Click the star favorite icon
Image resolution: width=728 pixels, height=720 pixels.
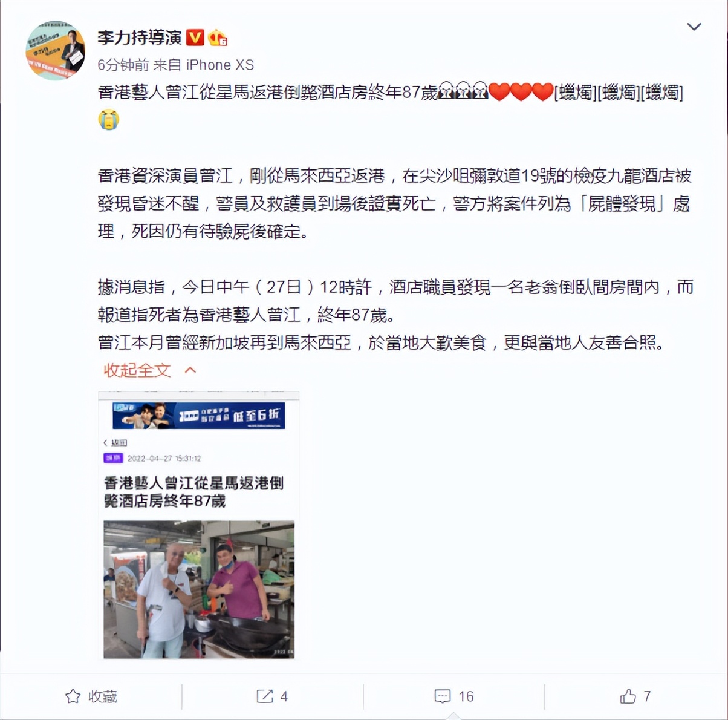pyautogui.click(x=73, y=696)
